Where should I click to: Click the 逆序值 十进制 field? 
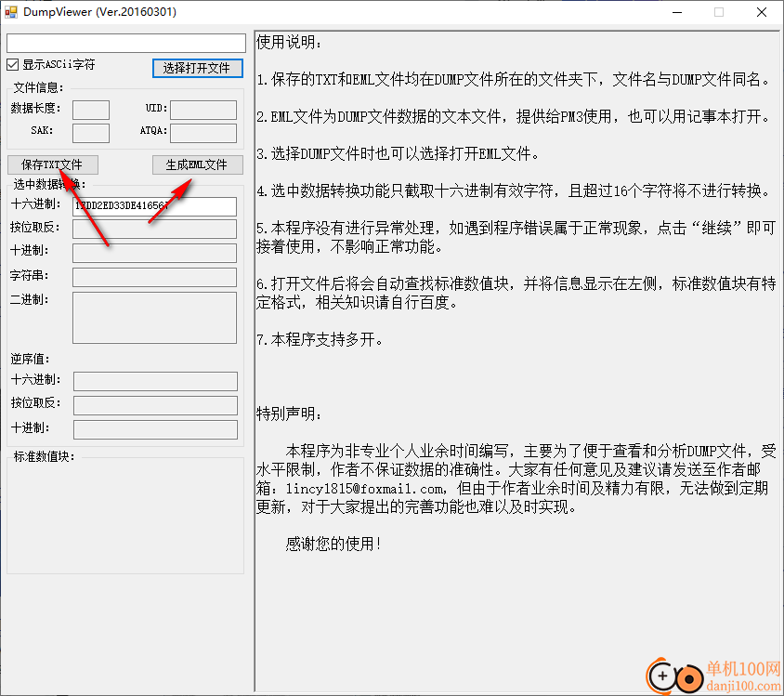pyautogui.click(x=155, y=429)
